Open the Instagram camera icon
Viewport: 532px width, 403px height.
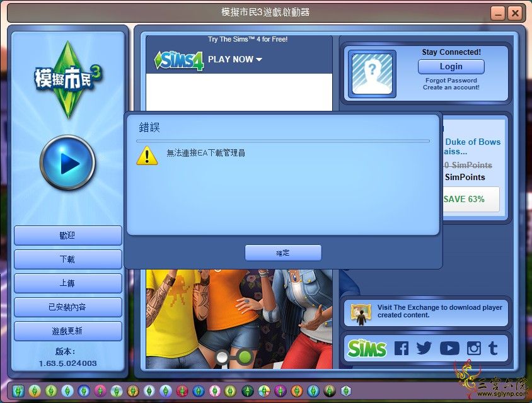pyautogui.click(x=474, y=348)
